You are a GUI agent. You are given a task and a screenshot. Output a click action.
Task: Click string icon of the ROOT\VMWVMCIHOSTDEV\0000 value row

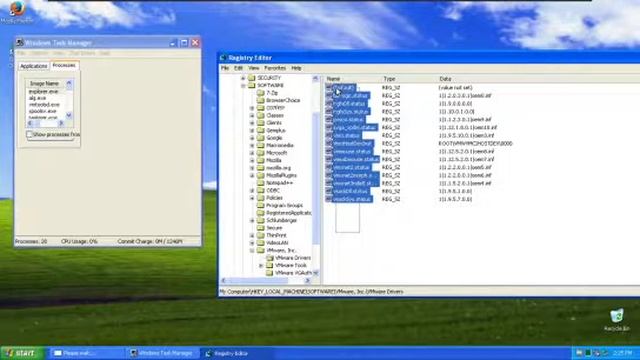(329, 143)
